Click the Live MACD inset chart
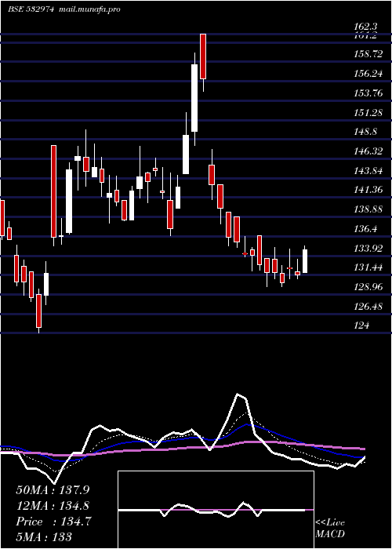Image resolution: width=392 pixels, height=549 pixels. 216,510
